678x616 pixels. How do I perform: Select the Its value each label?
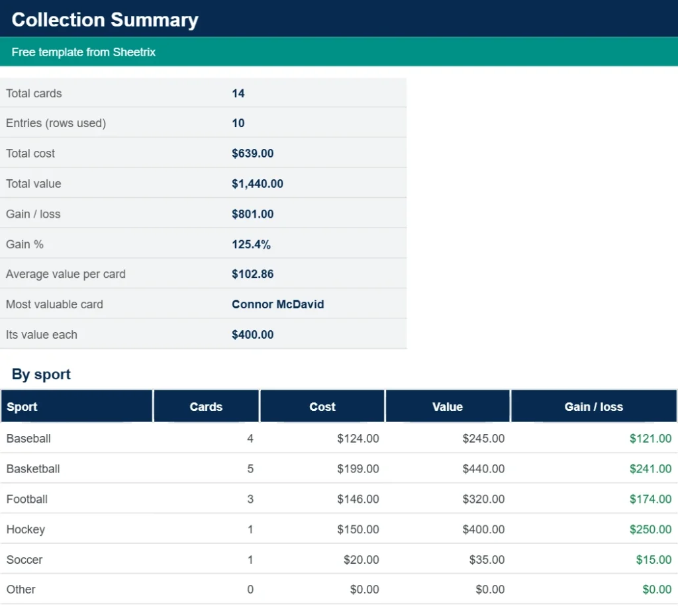point(42,334)
